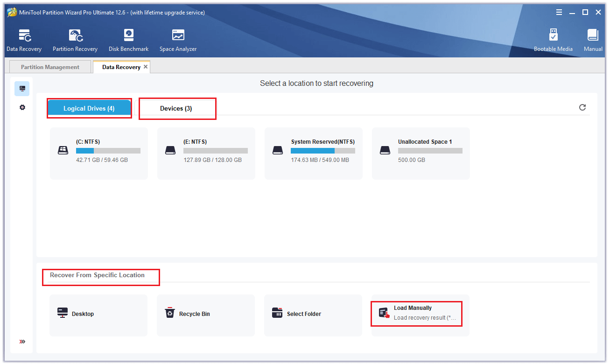This screenshot has width=610, height=364.
Task: Choose Select Folder option
Action: (313, 315)
